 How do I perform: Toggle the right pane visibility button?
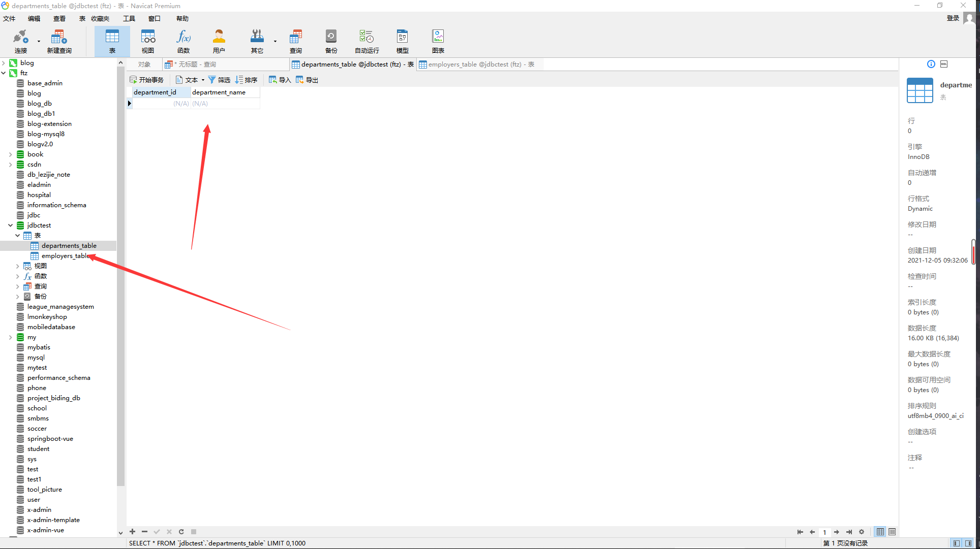(968, 543)
